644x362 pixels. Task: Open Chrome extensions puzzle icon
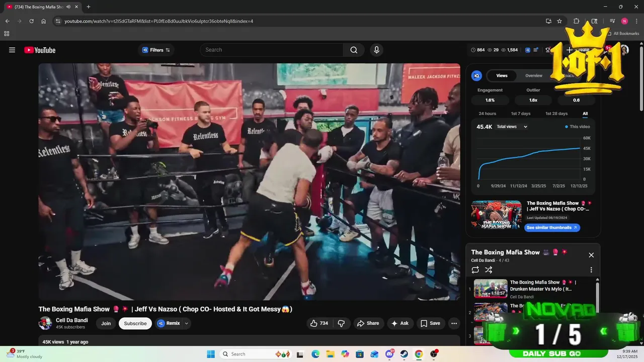coord(577,21)
